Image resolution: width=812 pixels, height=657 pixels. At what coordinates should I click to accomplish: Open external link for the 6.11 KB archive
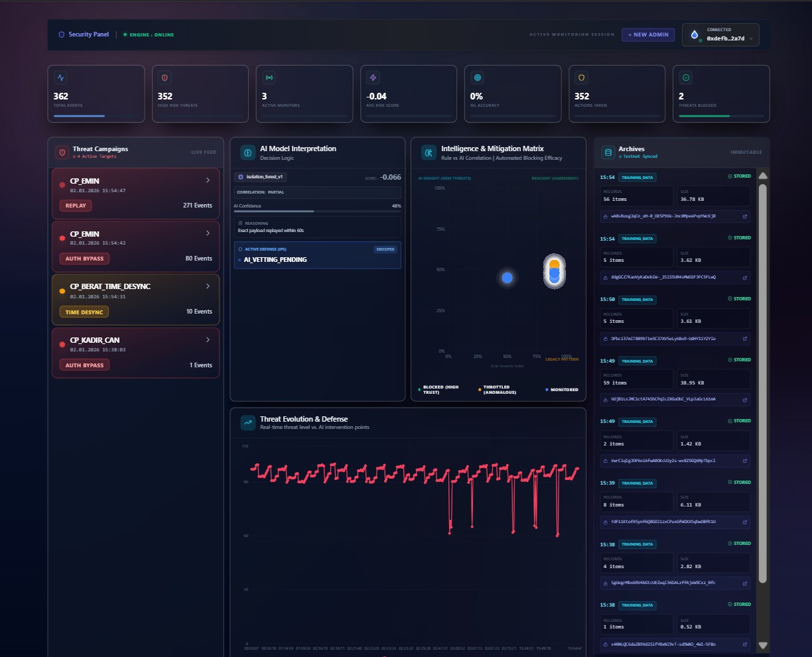click(x=744, y=522)
